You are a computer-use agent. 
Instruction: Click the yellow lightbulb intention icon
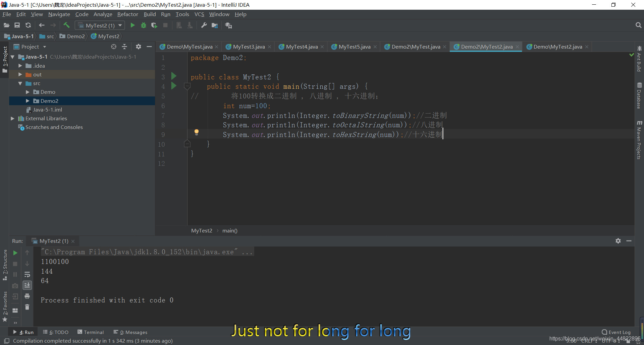197,132
